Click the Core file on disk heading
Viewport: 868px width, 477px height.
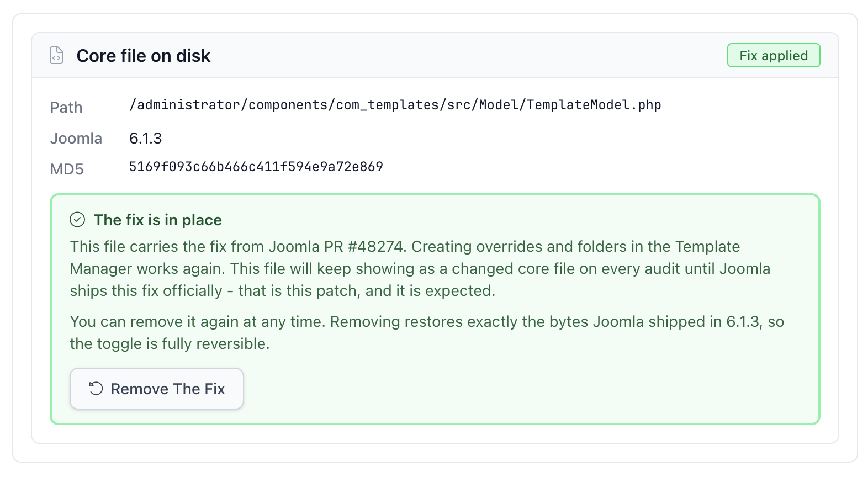[144, 56]
